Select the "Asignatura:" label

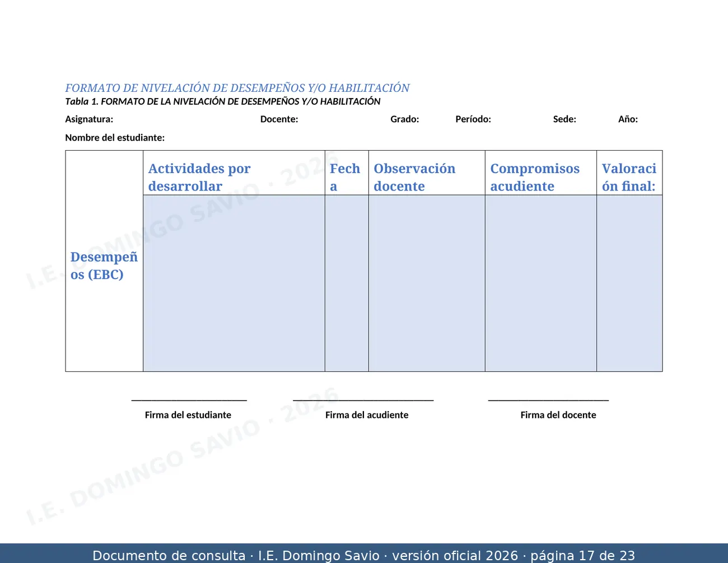[x=89, y=119]
